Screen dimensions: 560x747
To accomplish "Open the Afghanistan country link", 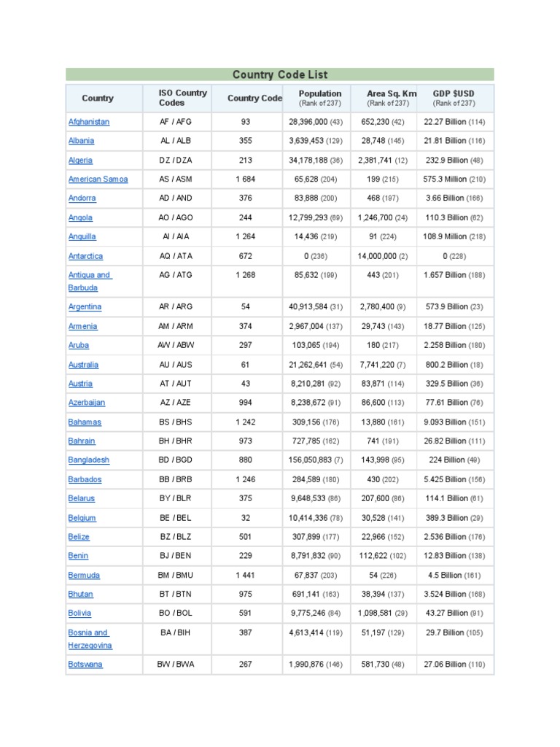I will coord(89,122).
